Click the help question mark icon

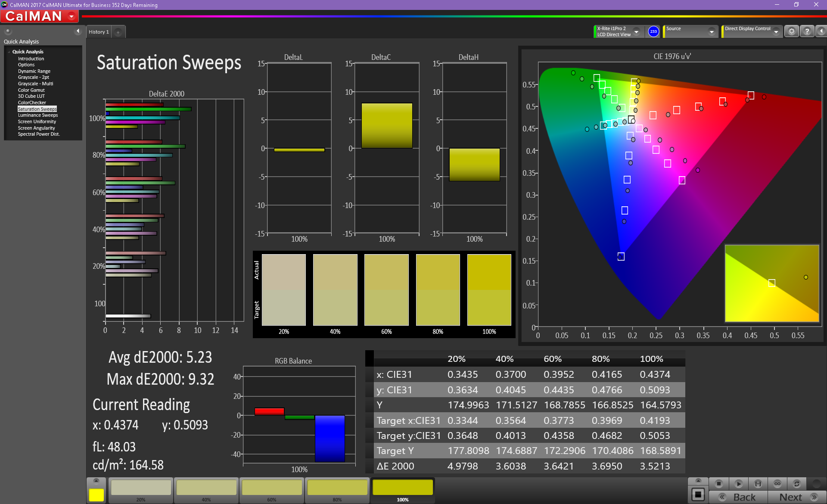click(x=807, y=31)
